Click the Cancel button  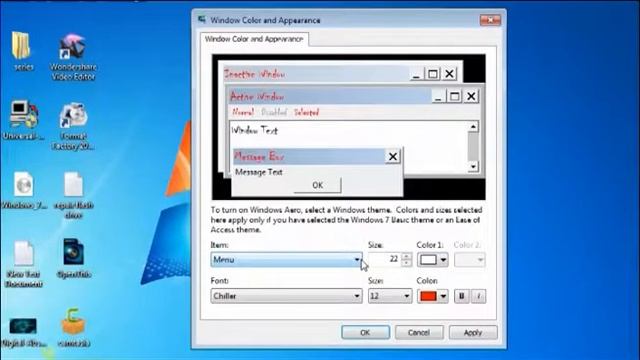pos(419,333)
